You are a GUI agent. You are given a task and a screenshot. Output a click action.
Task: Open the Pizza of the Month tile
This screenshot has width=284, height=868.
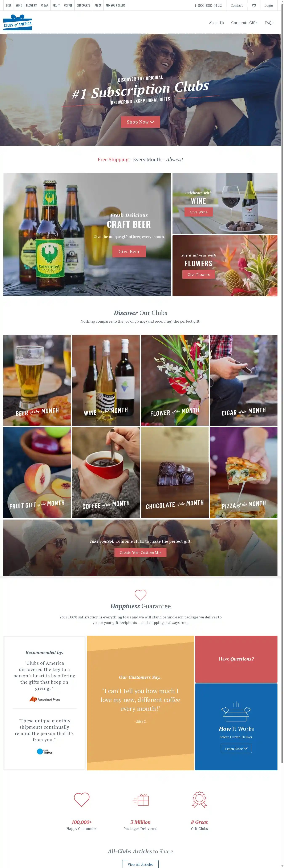[x=244, y=472]
